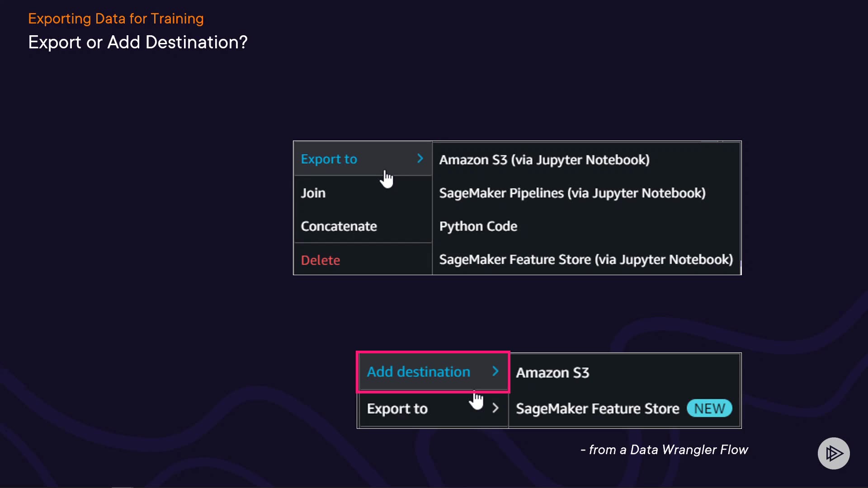Expand the lower Export to chevron arrow
The height and width of the screenshot is (488, 868).
495,408
